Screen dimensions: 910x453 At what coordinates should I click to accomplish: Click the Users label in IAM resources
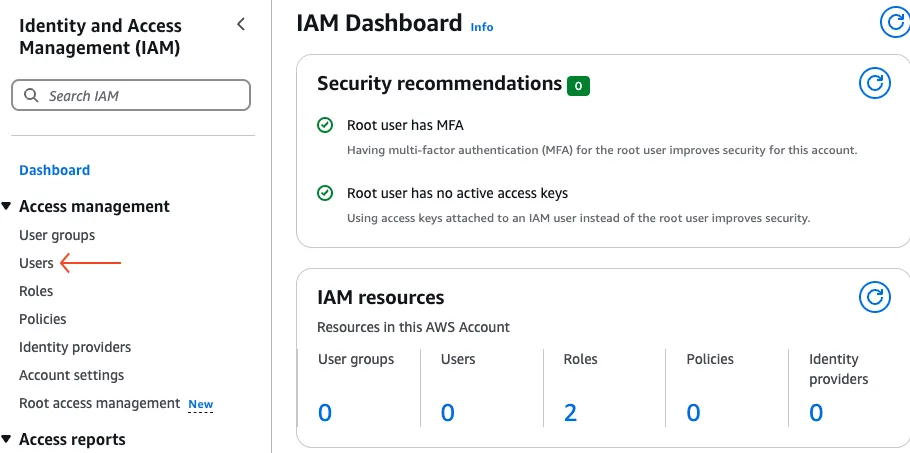(458, 359)
